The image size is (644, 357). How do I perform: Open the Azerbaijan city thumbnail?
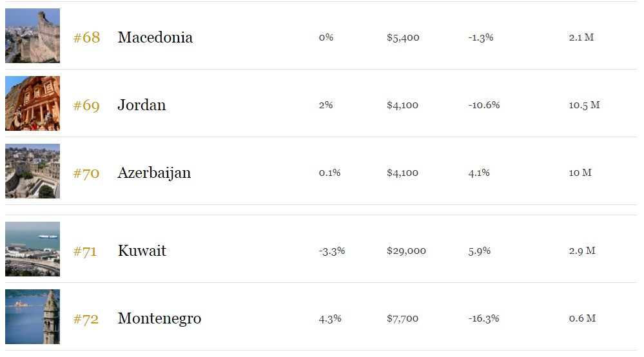point(32,171)
